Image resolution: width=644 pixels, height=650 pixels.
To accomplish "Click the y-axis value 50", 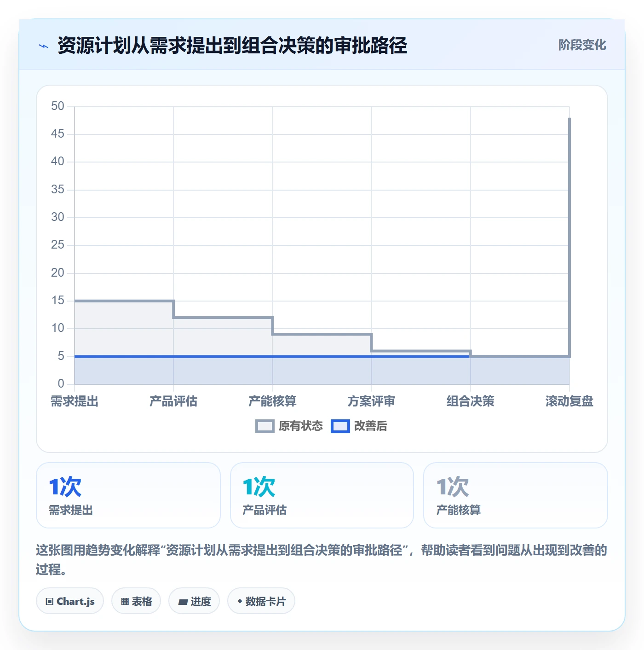I will [57, 106].
